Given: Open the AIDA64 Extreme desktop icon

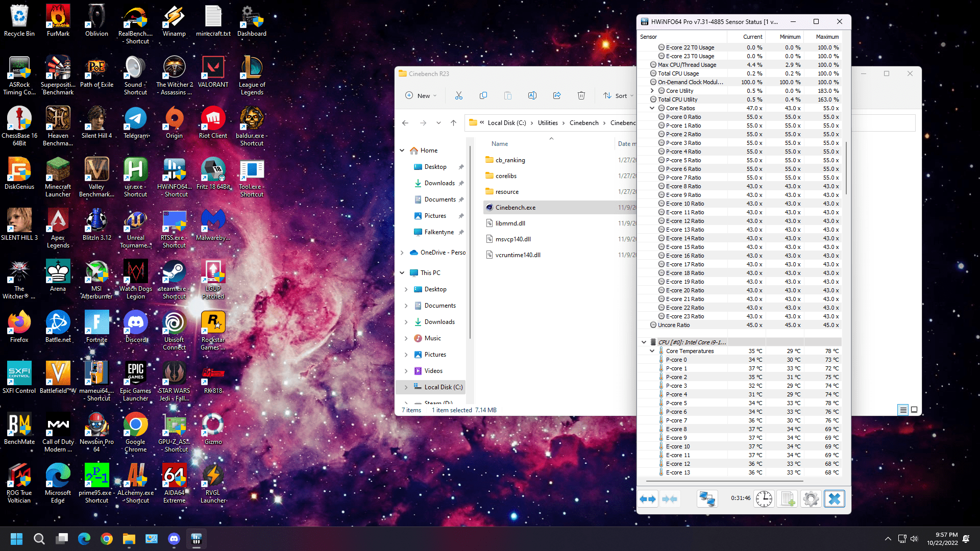Looking at the screenshot, I should (x=174, y=483).
